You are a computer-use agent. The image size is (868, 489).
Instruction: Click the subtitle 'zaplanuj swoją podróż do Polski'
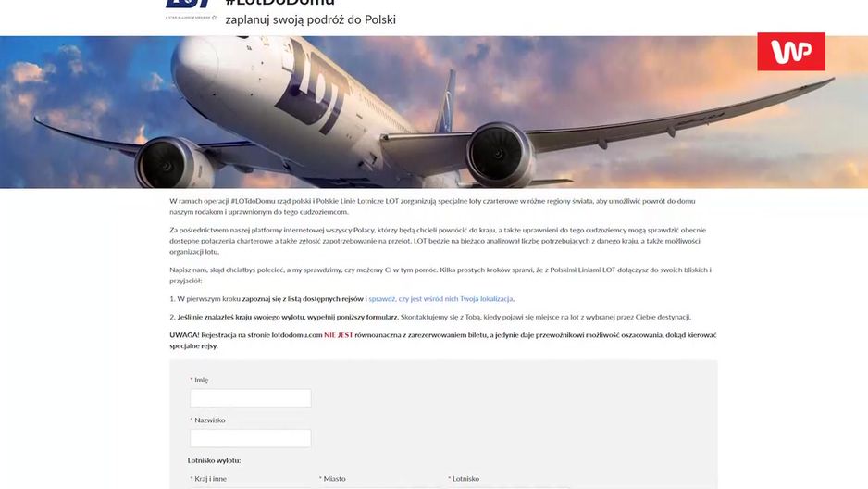point(311,20)
